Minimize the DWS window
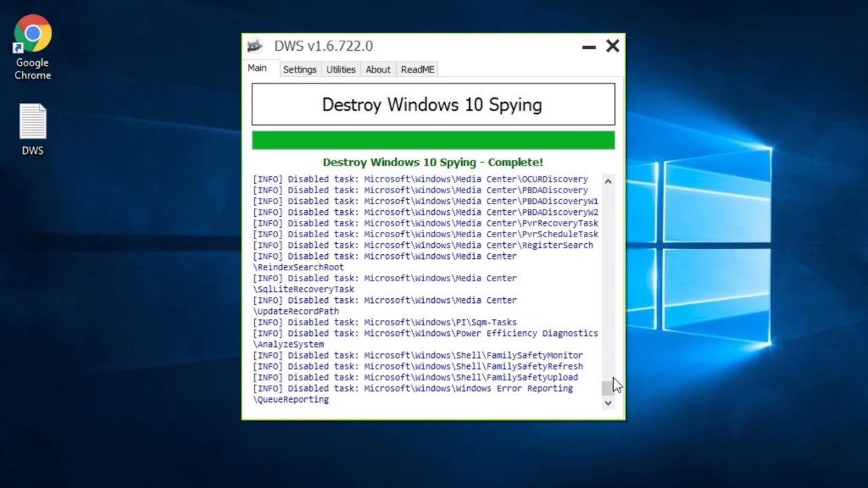This screenshot has height=488, width=868. click(589, 46)
